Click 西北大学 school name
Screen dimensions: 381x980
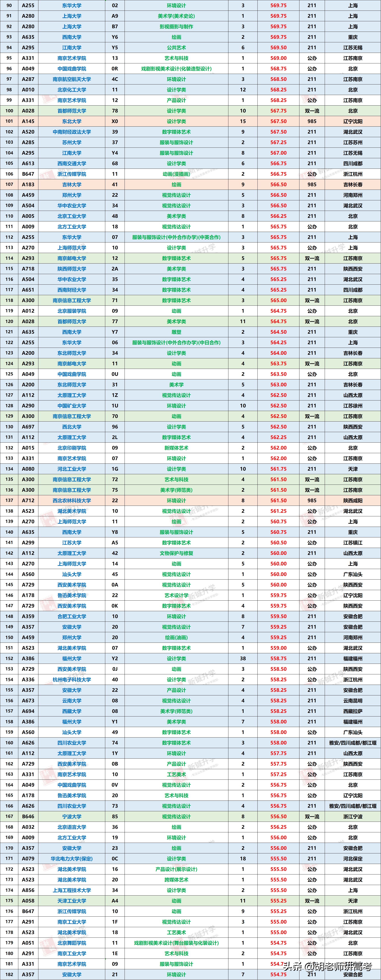pyautogui.click(x=72, y=427)
